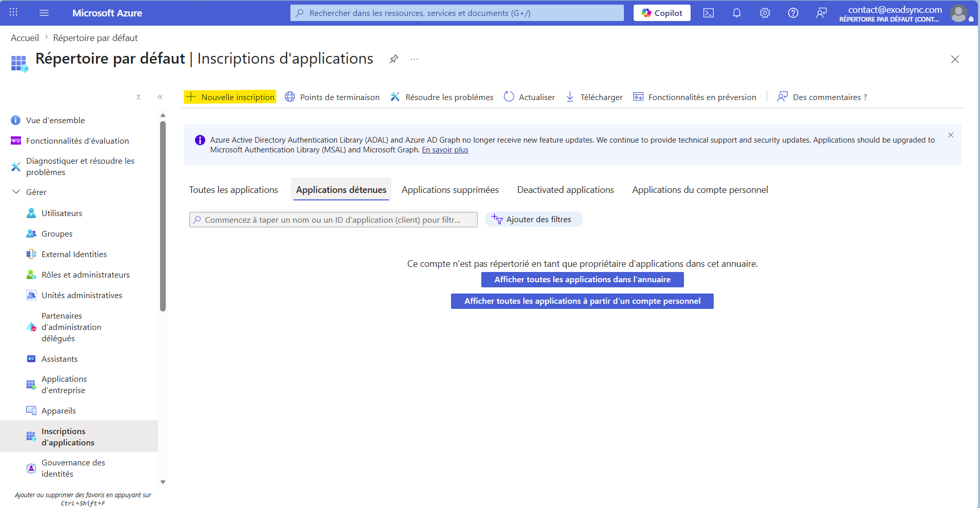Click the Assistants icon in sidebar
This screenshot has height=508, width=980.
coord(31,359)
